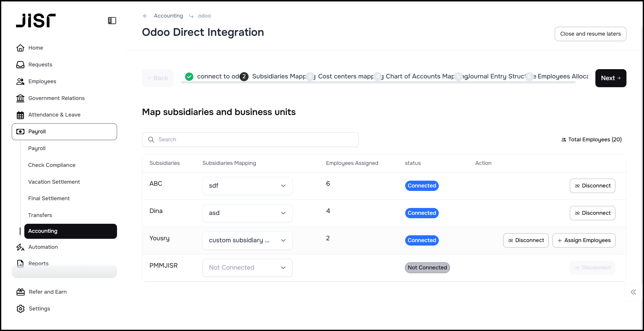Image resolution: width=644 pixels, height=331 pixels.
Task: Open ABC subsidiary mapping dropdown
Action: 247,186
